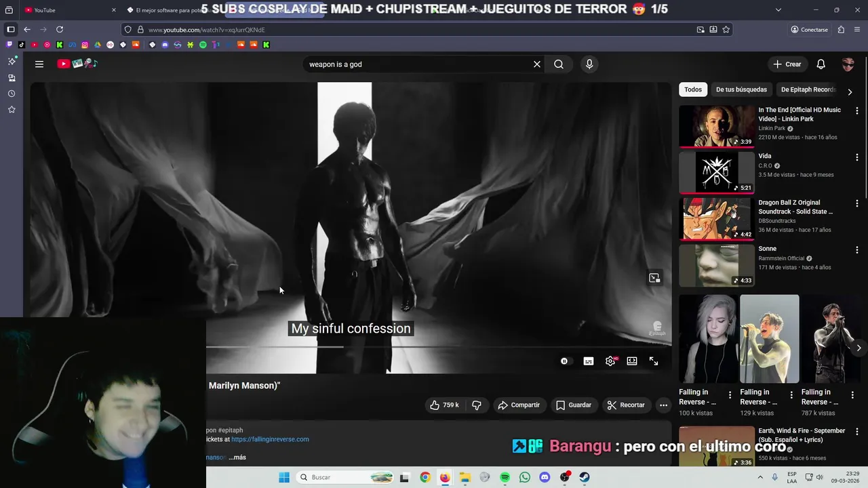
Task: Bookmark this page with the star icon
Action: click(x=726, y=30)
